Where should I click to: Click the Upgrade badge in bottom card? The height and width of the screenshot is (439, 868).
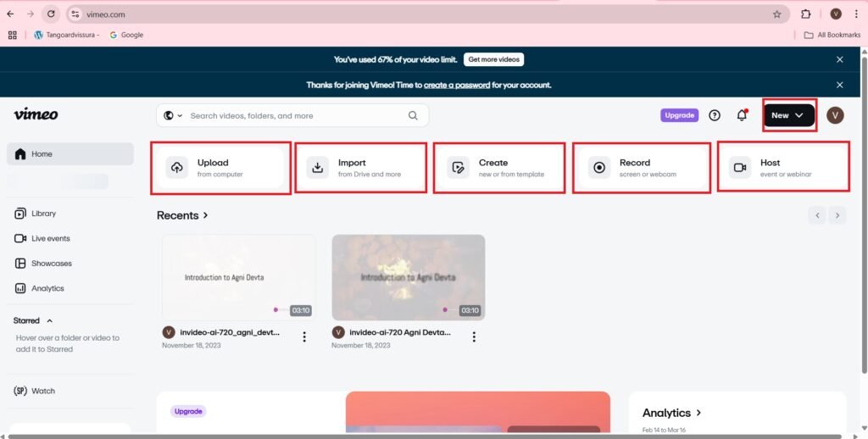point(188,411)
